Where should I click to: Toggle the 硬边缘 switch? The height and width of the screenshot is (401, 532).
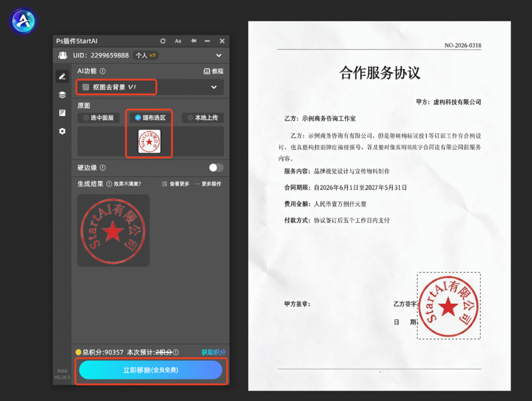216,167
